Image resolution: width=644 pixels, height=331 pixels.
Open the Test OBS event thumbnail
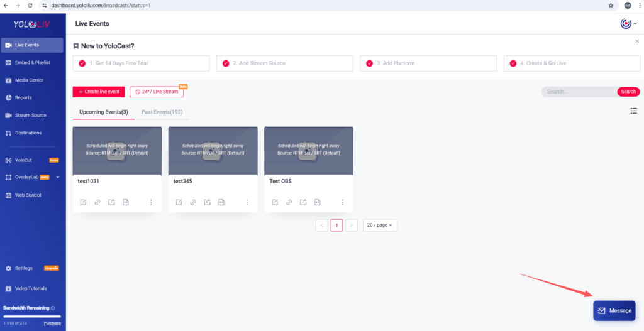coord(308,150)
